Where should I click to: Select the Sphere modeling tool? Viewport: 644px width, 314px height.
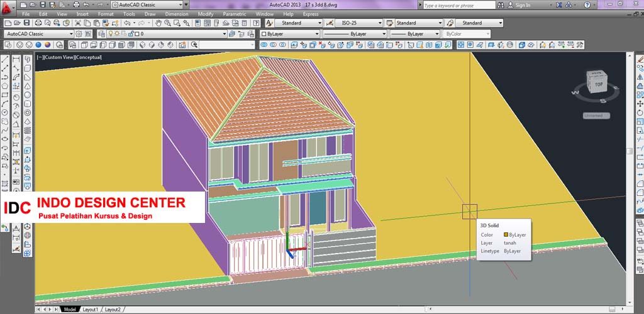point(28,95)
